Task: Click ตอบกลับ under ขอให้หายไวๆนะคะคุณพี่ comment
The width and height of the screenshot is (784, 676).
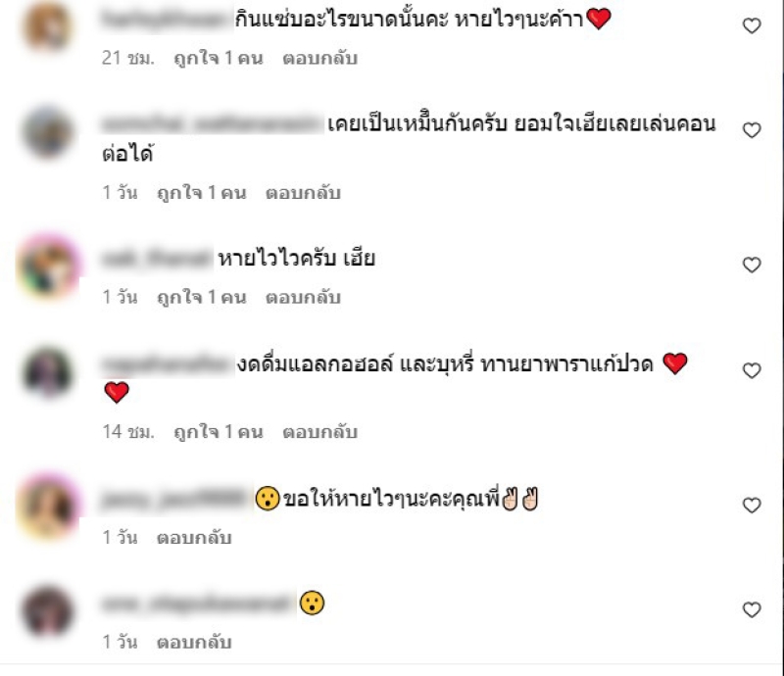Action: (194, 538)
